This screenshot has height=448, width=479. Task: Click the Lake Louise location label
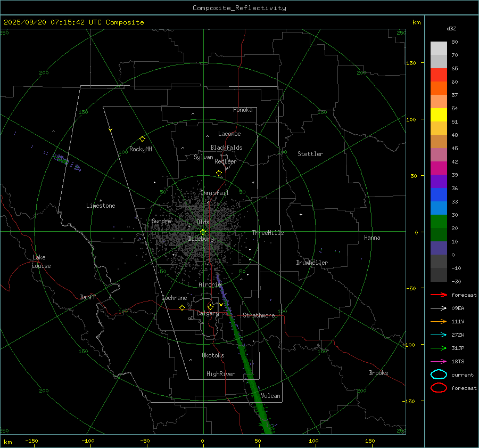[x=41, y=262]
